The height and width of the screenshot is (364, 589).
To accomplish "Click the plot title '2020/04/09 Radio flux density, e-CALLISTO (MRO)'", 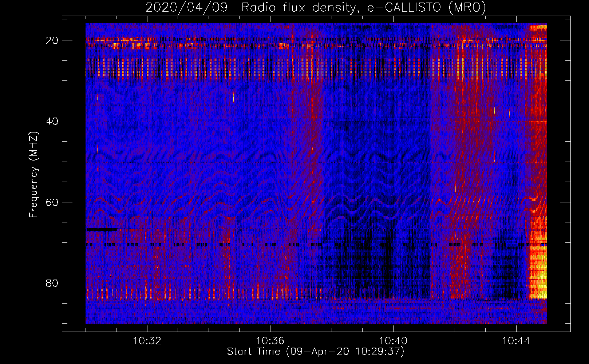I will 316,7.
